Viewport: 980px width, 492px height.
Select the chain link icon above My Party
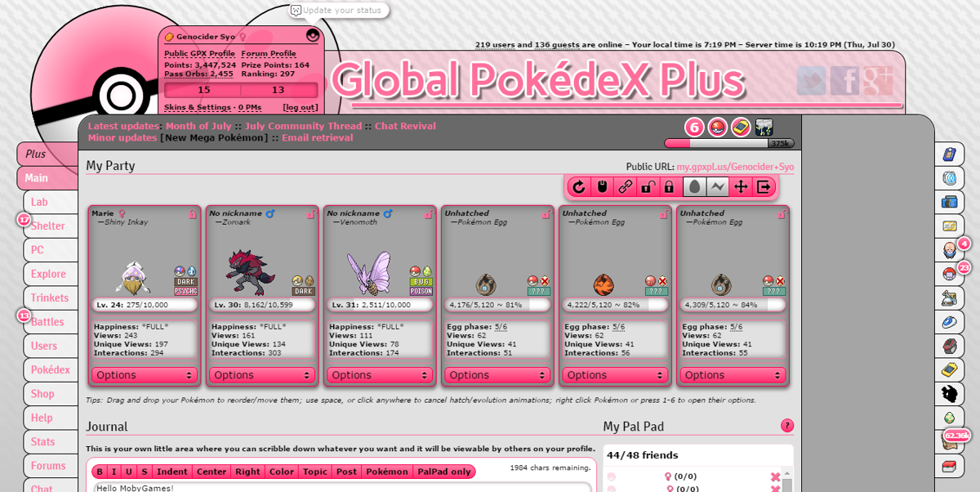pos(627,186)
